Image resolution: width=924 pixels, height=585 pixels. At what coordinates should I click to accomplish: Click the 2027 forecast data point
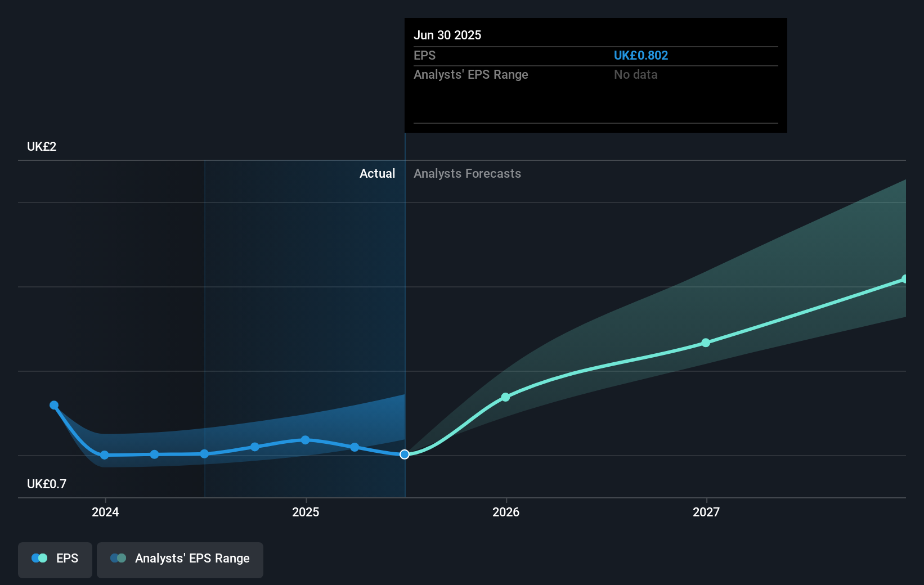706,343
